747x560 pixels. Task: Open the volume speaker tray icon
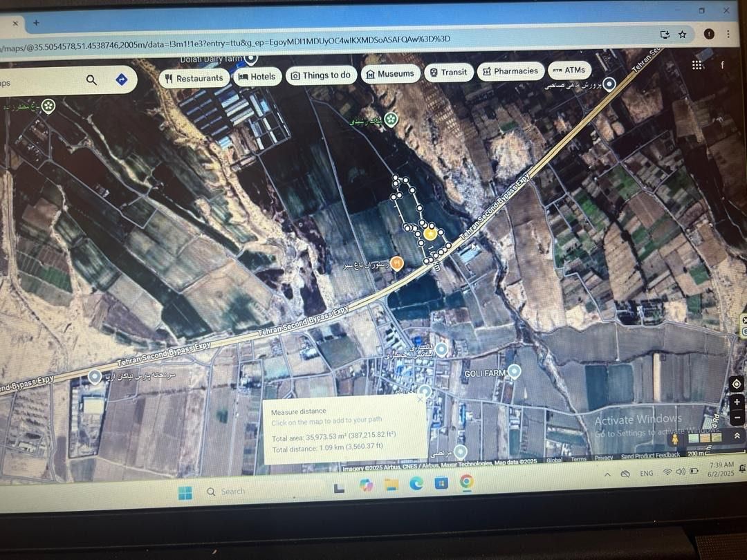681,472
